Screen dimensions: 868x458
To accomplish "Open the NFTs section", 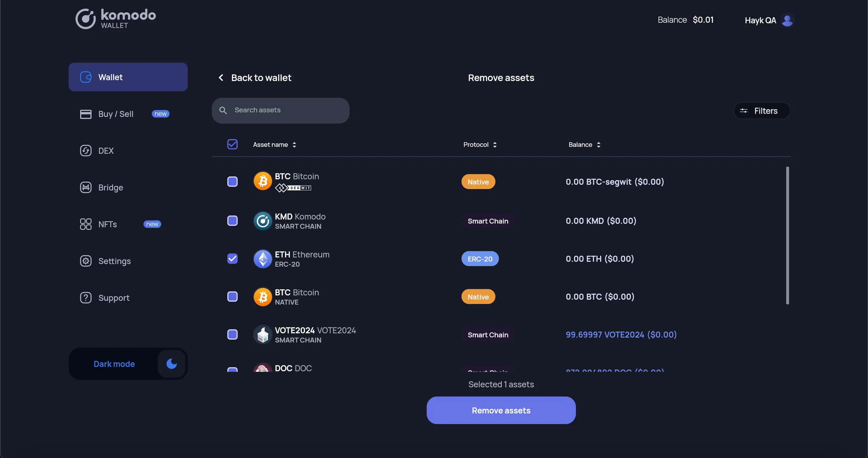I will click(x=107, y=224).
